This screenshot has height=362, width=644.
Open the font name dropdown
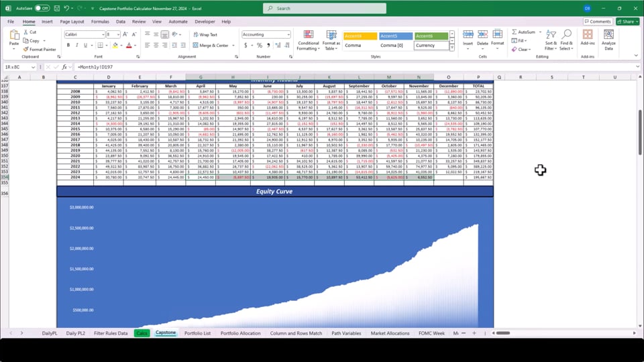(103, 34)
